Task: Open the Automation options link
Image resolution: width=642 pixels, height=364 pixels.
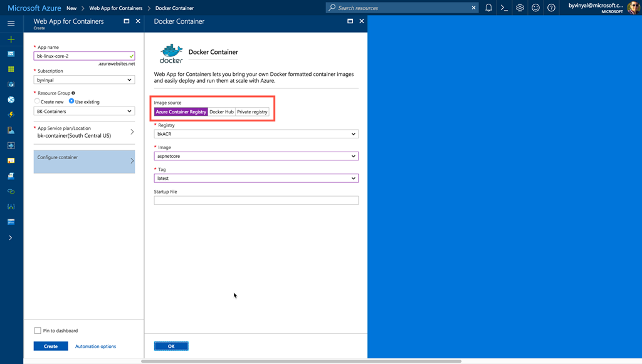Action: (x=95, y=346)
